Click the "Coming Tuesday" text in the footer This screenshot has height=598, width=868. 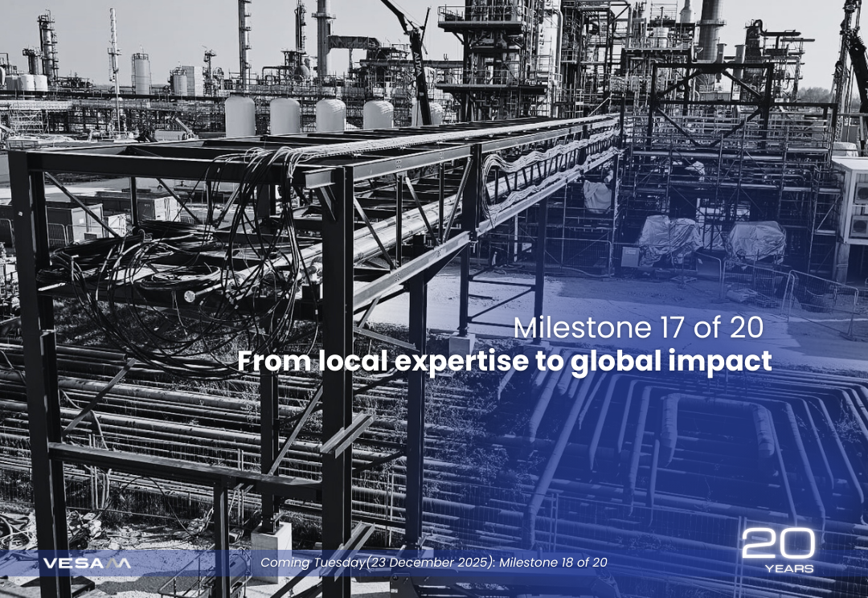pyautogui.click(x=313, y=563)
